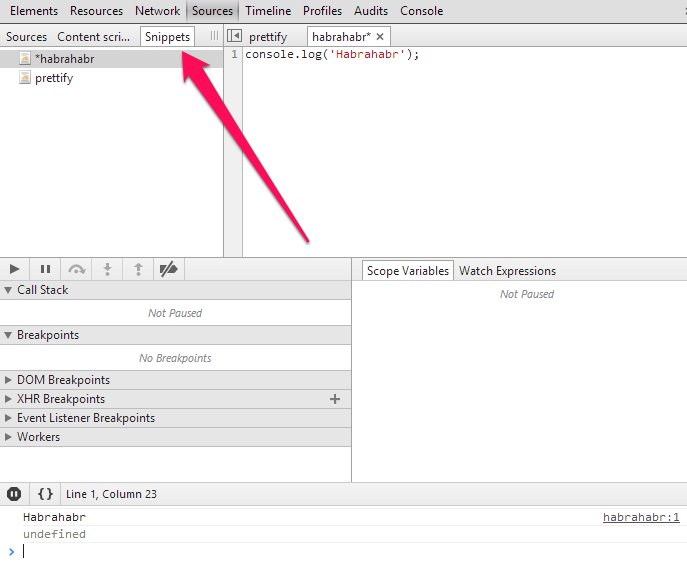
Task: Click the Step out of function icon
Action: pos(138,269)
